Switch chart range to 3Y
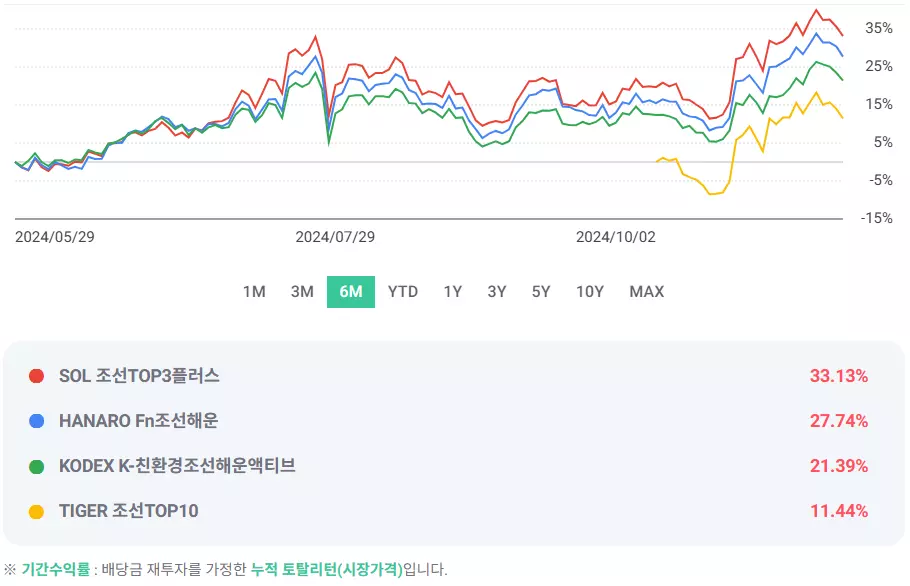This screenshot has width=910, height=586. [x=497, y=292]
